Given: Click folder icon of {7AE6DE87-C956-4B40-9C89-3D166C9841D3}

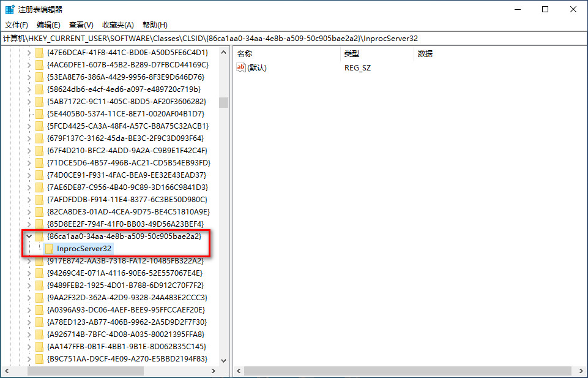Looking at the screenshot, I should (40, 187).
